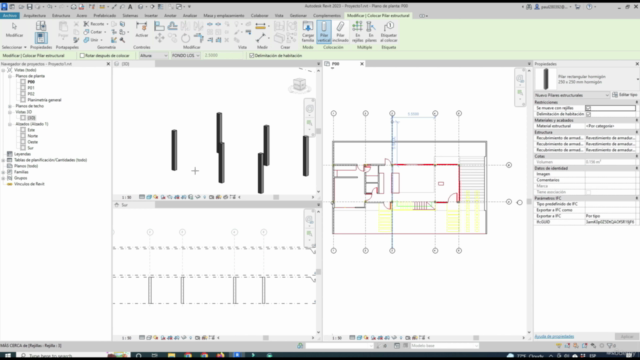The width and height of the screenshot is (640, 360).
Task: Open Propiedades de tipo icon above Propiedades
Action: coord(41,26)
